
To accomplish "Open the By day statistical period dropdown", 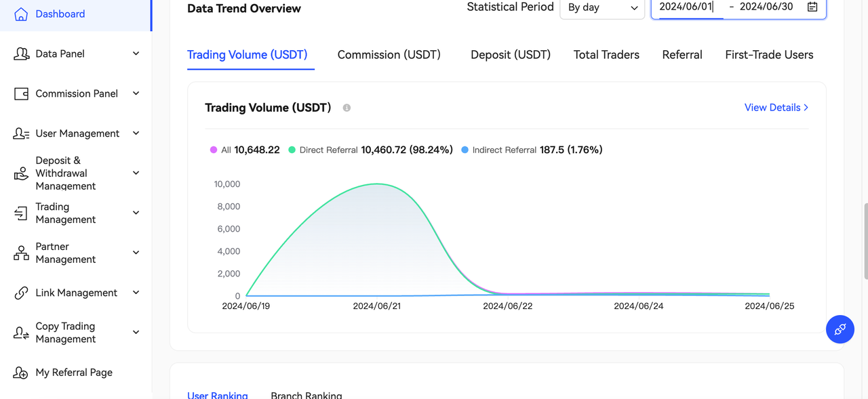I will 601,8.
